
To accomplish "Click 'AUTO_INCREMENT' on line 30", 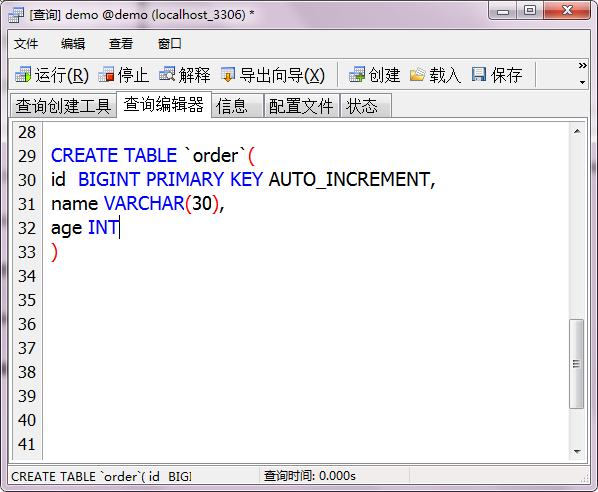I will 349,179.
